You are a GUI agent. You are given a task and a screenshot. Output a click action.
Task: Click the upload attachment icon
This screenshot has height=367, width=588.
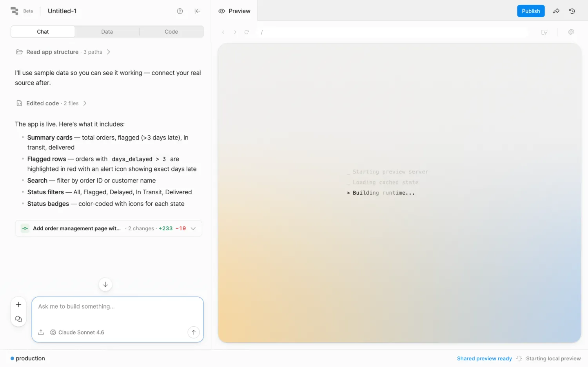click(x=41, y=332)
